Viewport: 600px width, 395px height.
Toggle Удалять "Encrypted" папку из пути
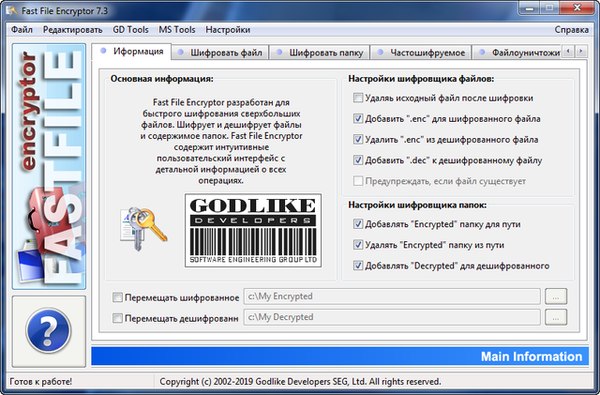358,245
